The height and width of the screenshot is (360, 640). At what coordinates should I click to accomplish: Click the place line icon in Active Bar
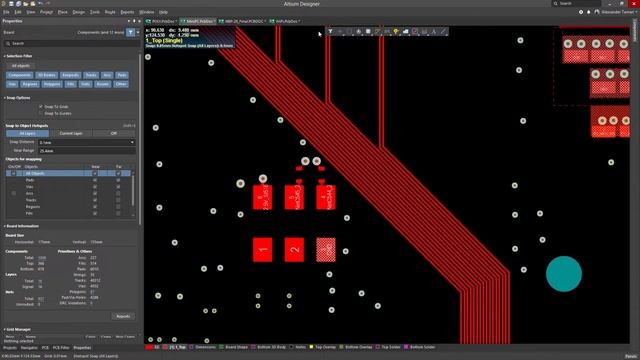(443, 31)
